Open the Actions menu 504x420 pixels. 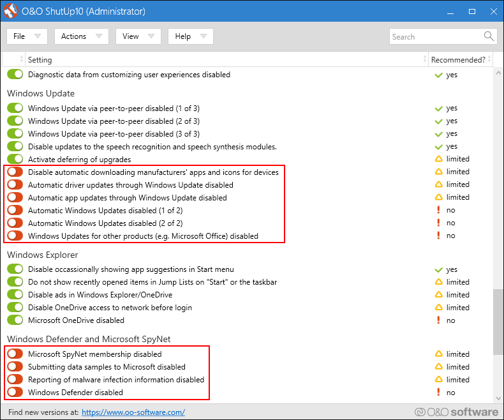click(x=82, y=36)
